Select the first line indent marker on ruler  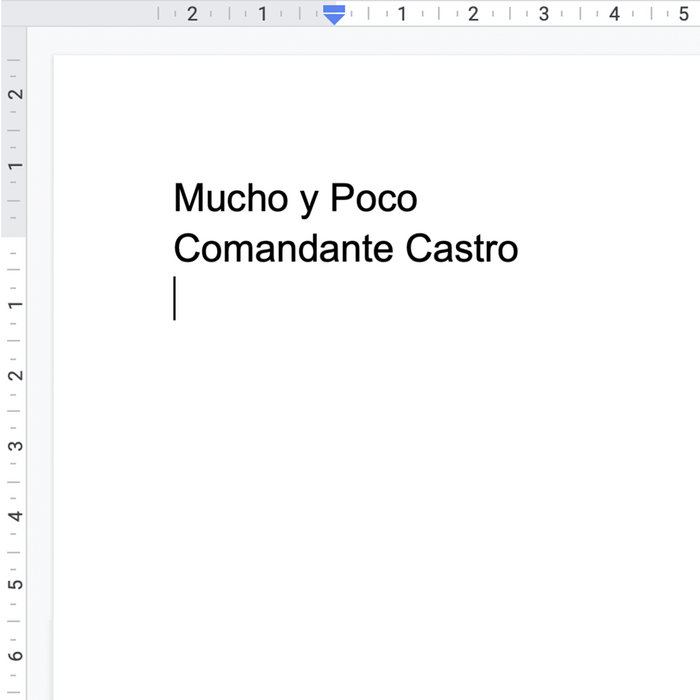pyautogui.click(x=334, y=8)
